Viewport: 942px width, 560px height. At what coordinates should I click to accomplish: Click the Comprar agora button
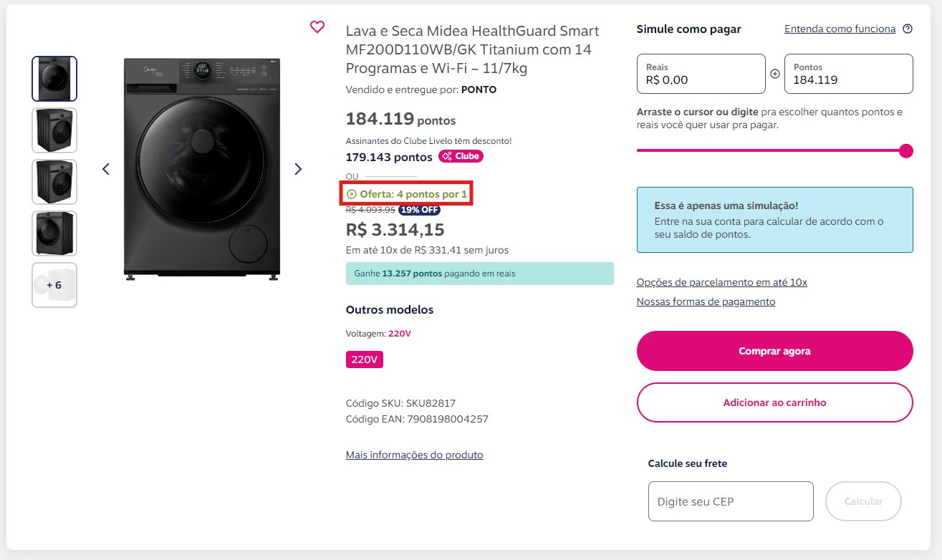point(774,351)
